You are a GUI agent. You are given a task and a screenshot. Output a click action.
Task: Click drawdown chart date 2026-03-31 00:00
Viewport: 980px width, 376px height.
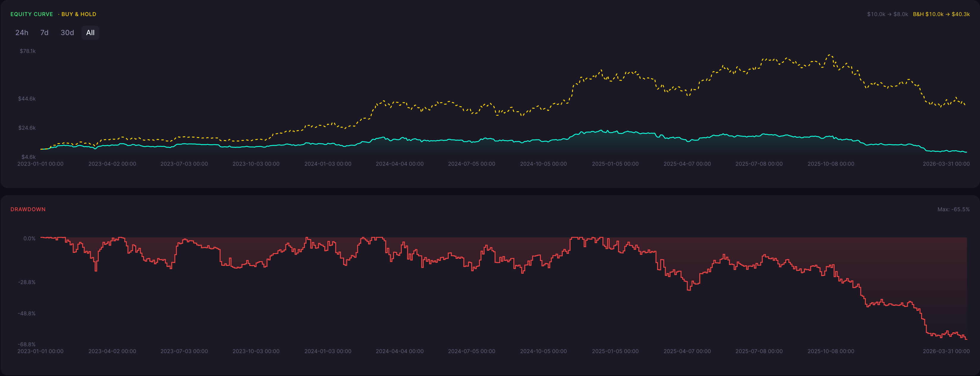click(x=946, y=351)
